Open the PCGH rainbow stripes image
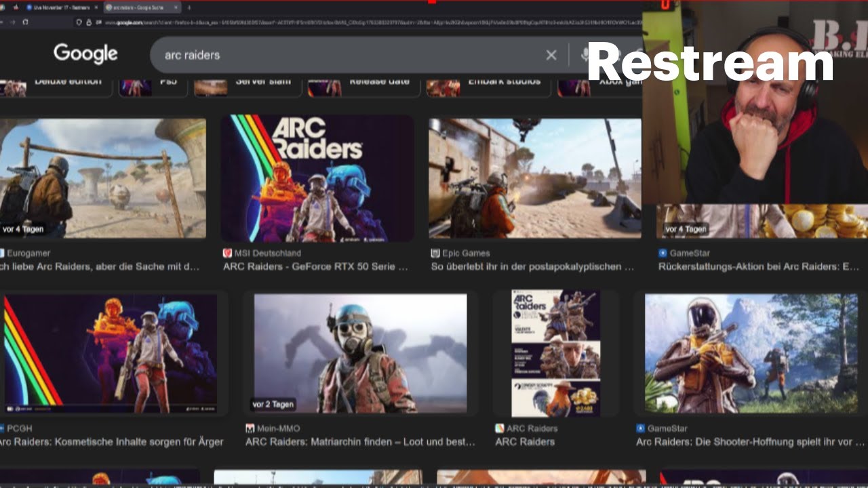868x488 pixels. pyautogui.click(x=110, y=353)
